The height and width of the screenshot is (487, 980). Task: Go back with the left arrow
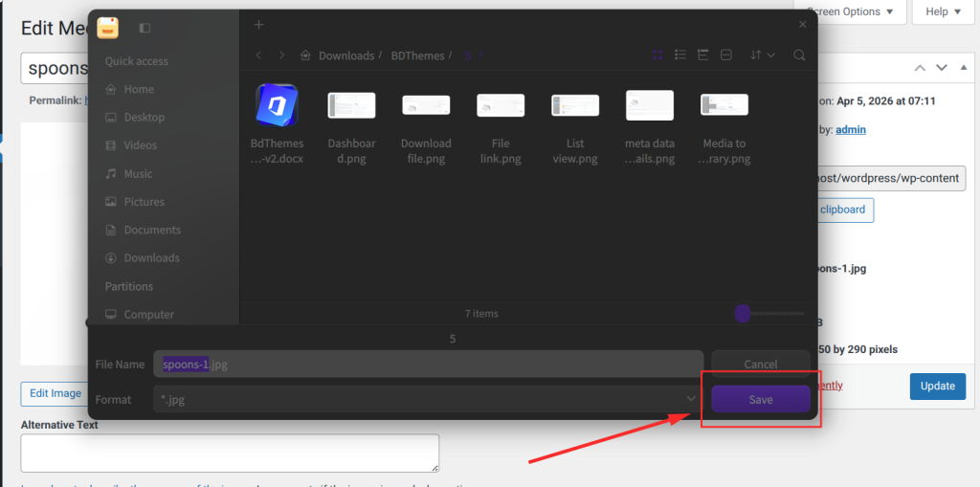259,55
